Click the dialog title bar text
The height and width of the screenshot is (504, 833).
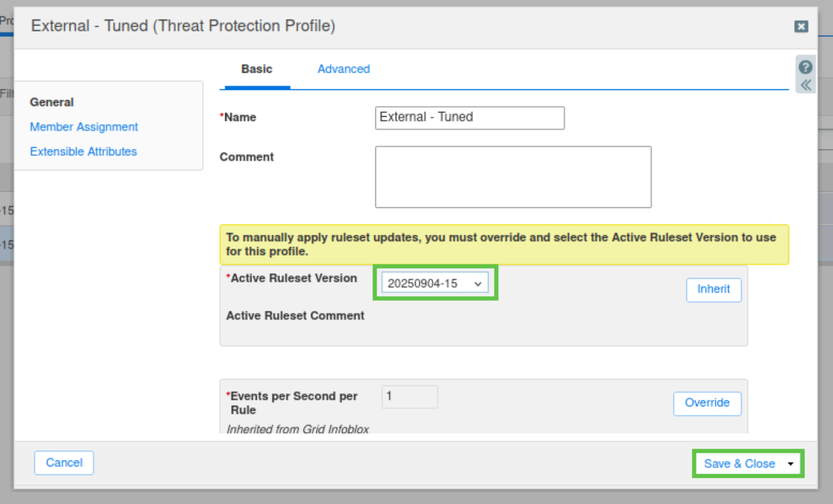coord(183,26)
